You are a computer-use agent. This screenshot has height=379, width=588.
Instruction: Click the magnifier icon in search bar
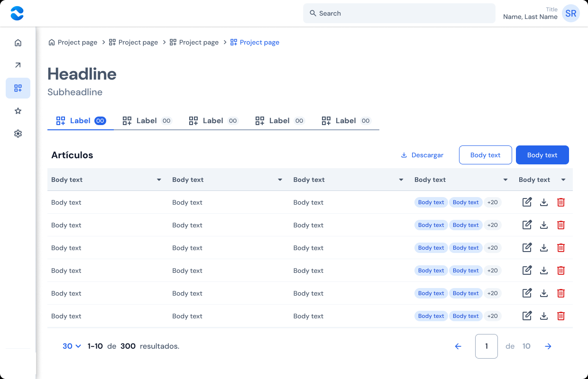[313, 13]
